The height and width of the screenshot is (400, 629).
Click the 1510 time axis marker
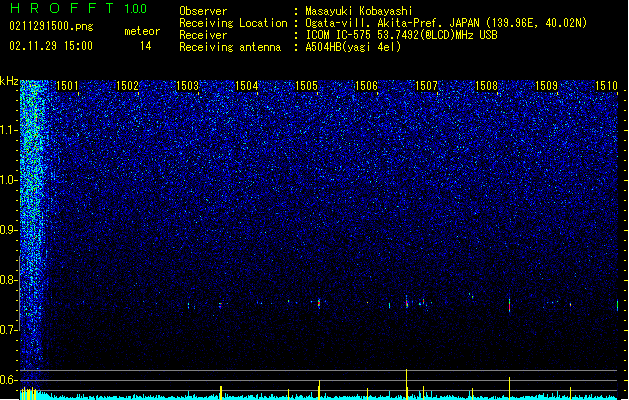[606, 85]
